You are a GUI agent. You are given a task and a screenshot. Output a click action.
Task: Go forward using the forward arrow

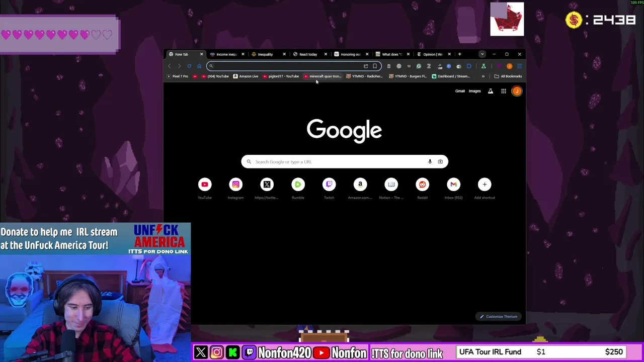(179, 66)
